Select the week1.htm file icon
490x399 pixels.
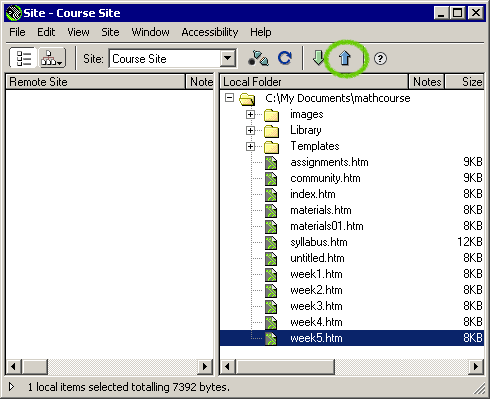[271, 275]
